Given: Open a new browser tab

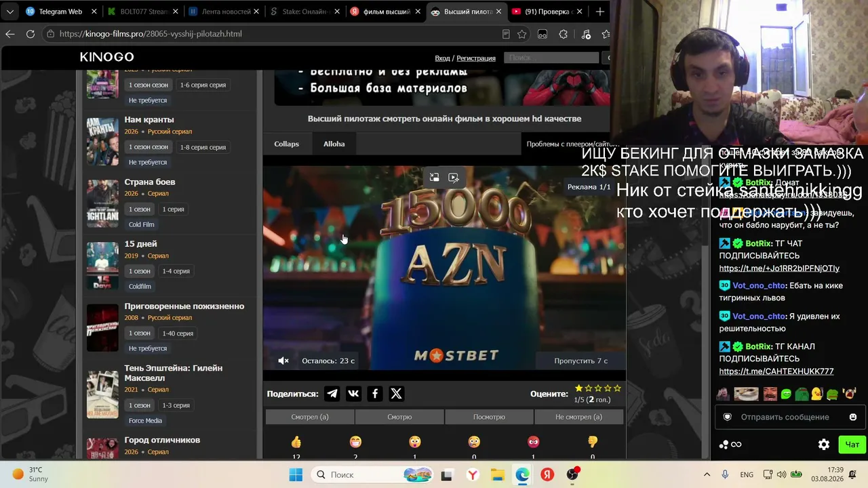Looking at the screenshot, I should coord(599,12).
